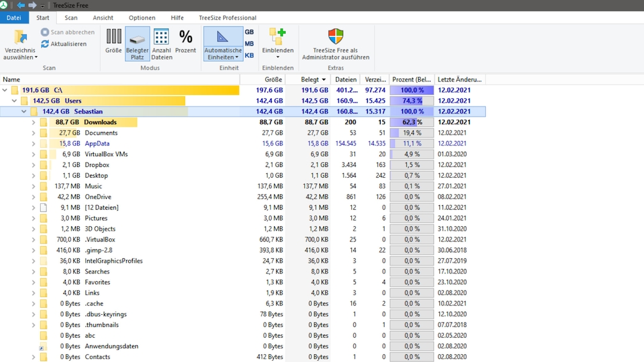The height and width of the screenshot is (362, 644).
Task: Open the TreeSize Professional tab
Action: click(x=228, y=18)
